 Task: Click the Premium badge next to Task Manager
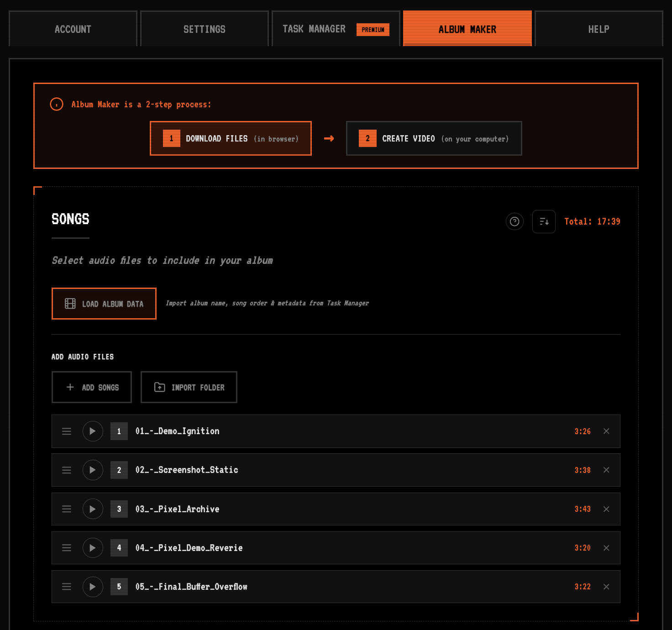(373, 29)
